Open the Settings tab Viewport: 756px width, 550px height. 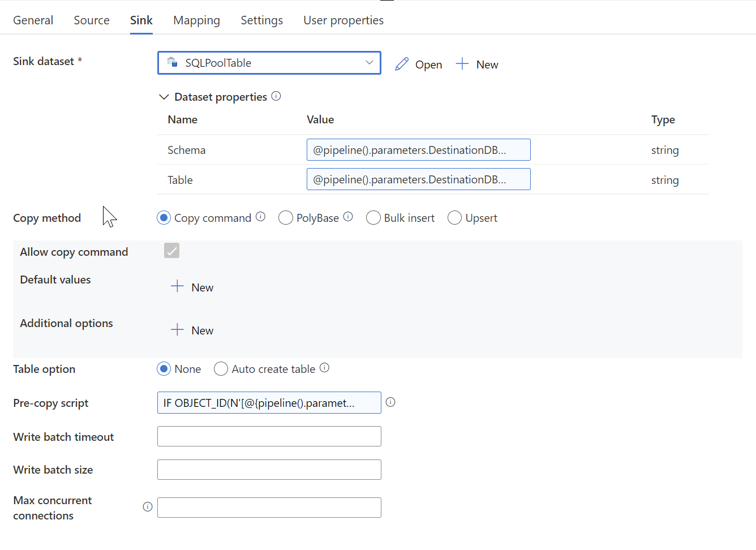point(261,20)
